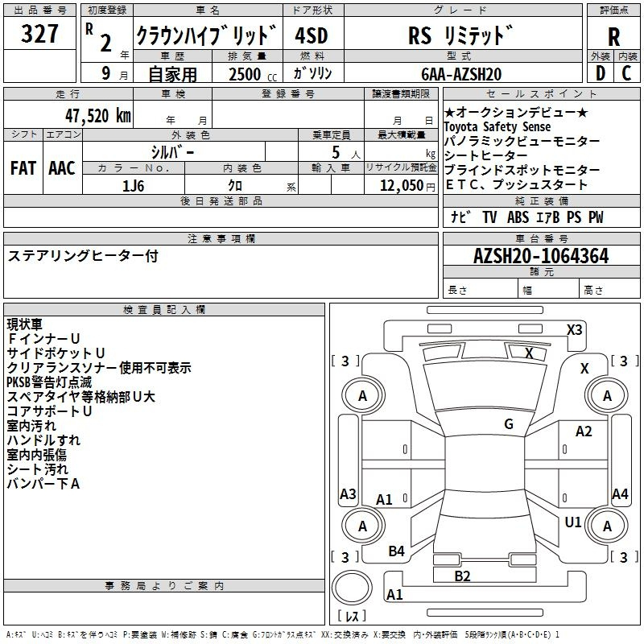The width and height of the screenshot is (644, 644).
Task: Click the A4 scratch marker
Action: point(620,494)
